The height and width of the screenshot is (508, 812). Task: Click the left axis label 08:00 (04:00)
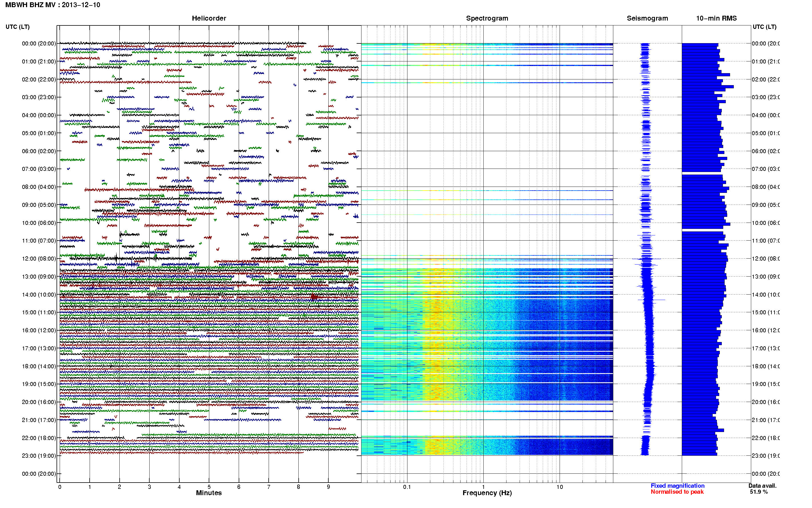[x=39, y=187]
